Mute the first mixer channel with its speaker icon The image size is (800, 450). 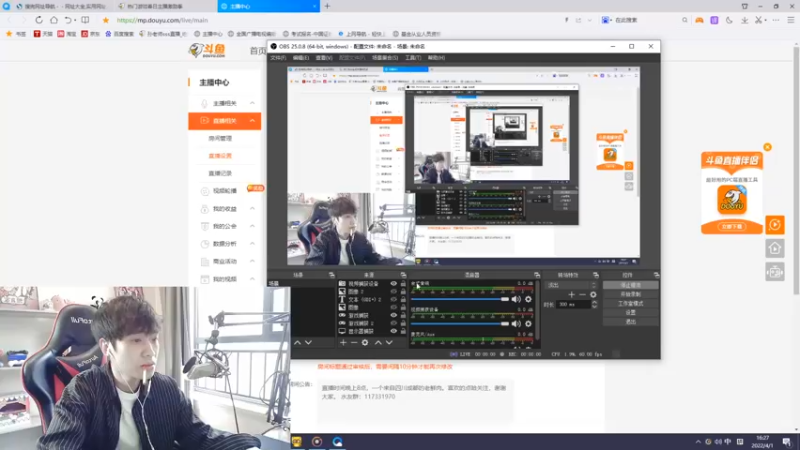516,299
